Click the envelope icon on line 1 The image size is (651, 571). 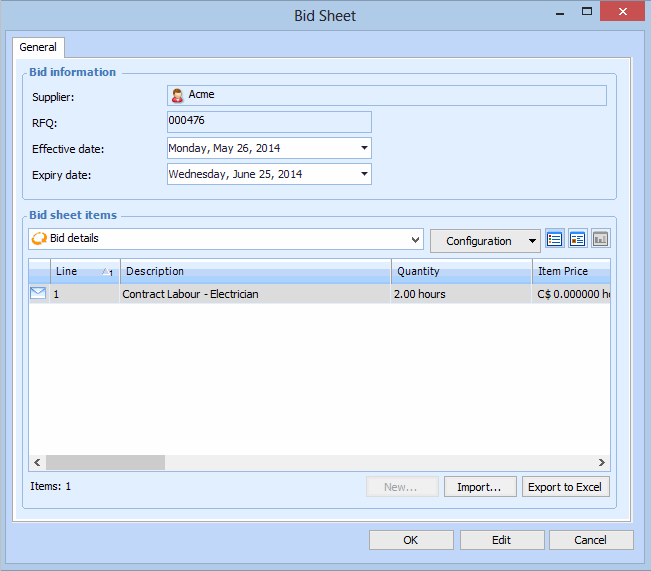coord(38,294)
